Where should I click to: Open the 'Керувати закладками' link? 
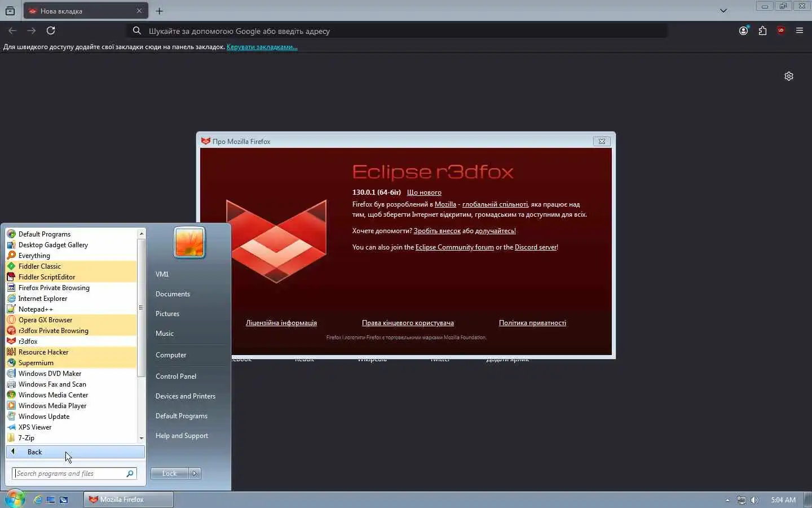point(262,47)
